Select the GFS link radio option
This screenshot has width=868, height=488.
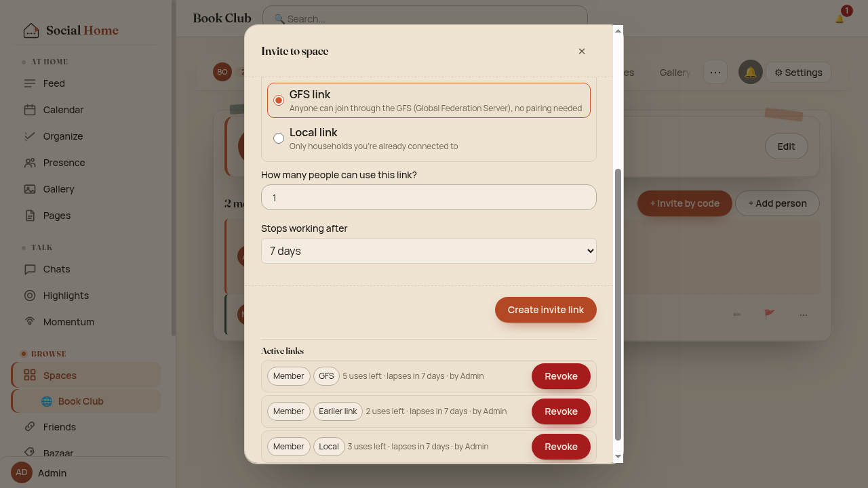(x=279, y=100)
